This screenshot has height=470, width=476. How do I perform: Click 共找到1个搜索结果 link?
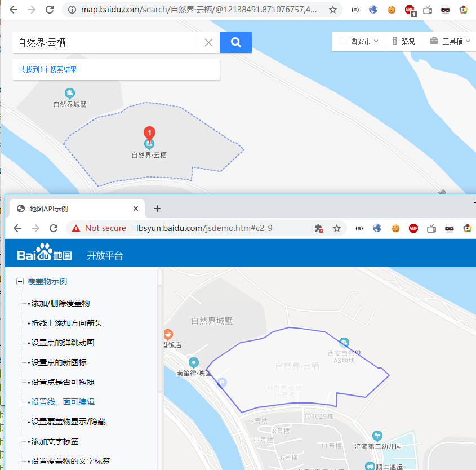tap(48, 69)
